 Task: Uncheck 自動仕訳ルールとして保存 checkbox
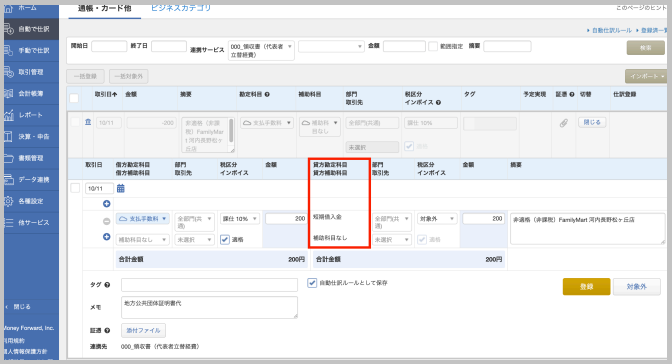(x=312, y=283)
